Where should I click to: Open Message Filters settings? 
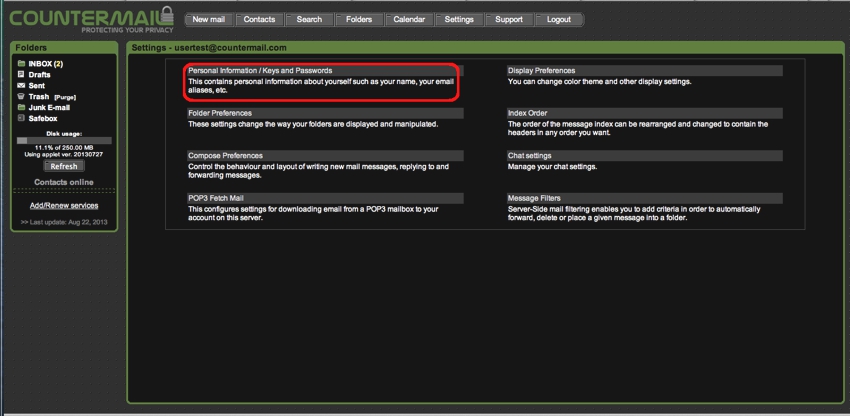coord(534,198)
